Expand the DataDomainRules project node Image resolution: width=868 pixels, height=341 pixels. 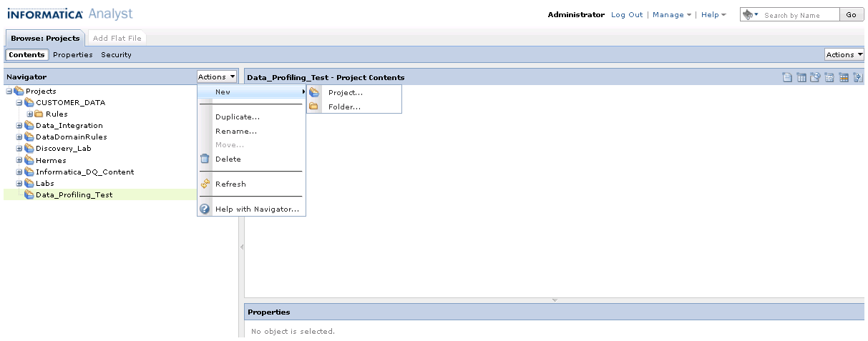coord(19,137)
